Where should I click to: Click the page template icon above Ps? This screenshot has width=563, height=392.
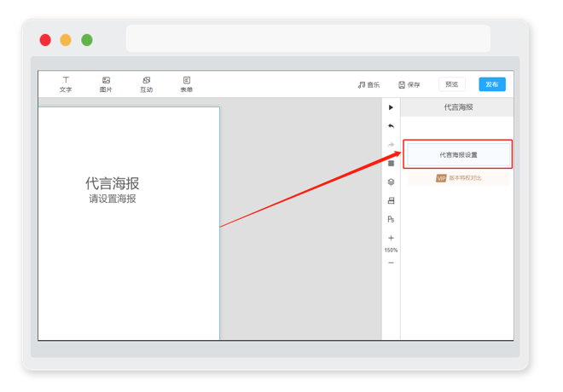pyautogui.click(x=391, y=200)
